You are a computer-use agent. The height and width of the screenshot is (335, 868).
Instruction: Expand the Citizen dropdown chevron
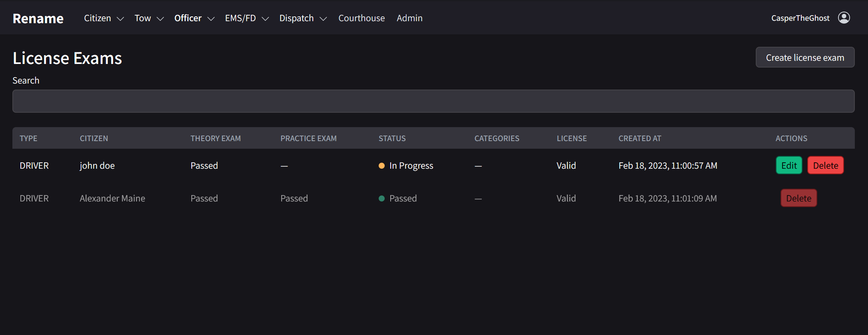coord(120,19)
